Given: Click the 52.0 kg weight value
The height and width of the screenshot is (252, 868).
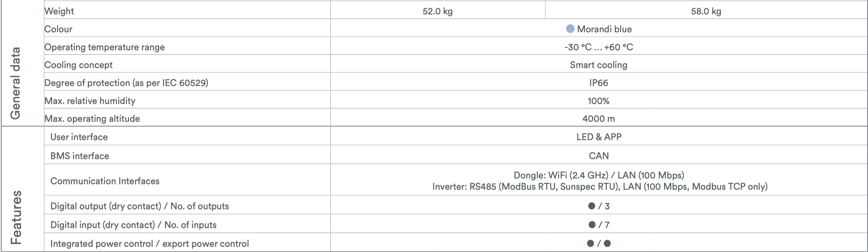Looking at the screenshot, I should [437, 11].
